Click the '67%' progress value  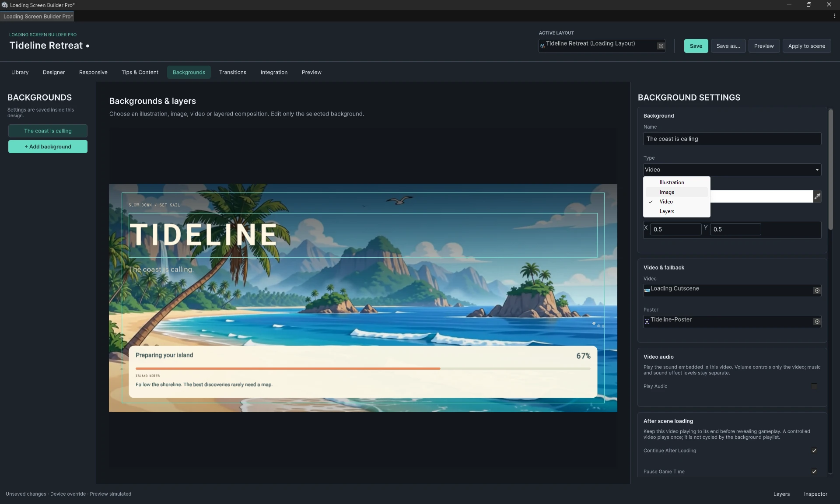tap(583, 356)
